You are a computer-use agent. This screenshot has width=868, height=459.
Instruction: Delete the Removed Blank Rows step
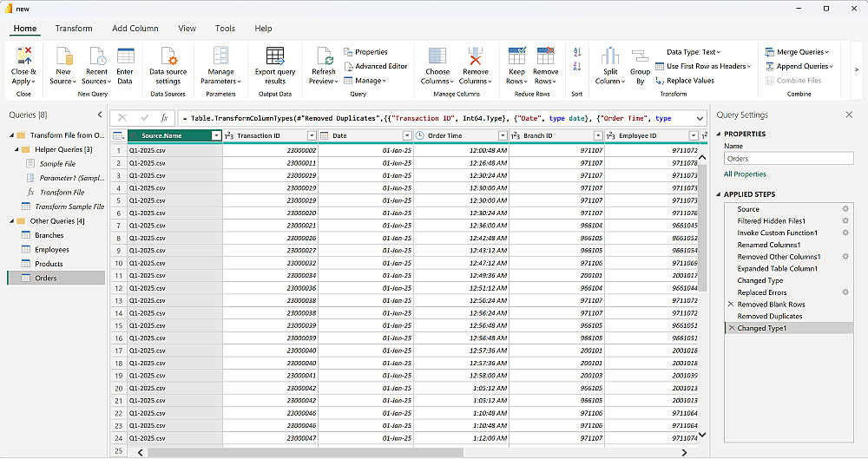[x=731, y=305]
